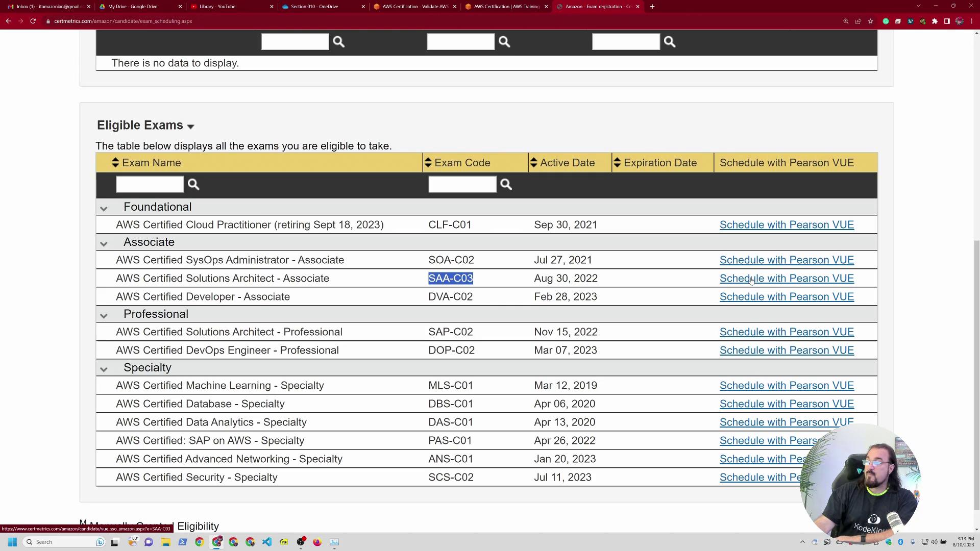
Task: Sort by the Expiration Date column arrows
Action: coord(617,163)
